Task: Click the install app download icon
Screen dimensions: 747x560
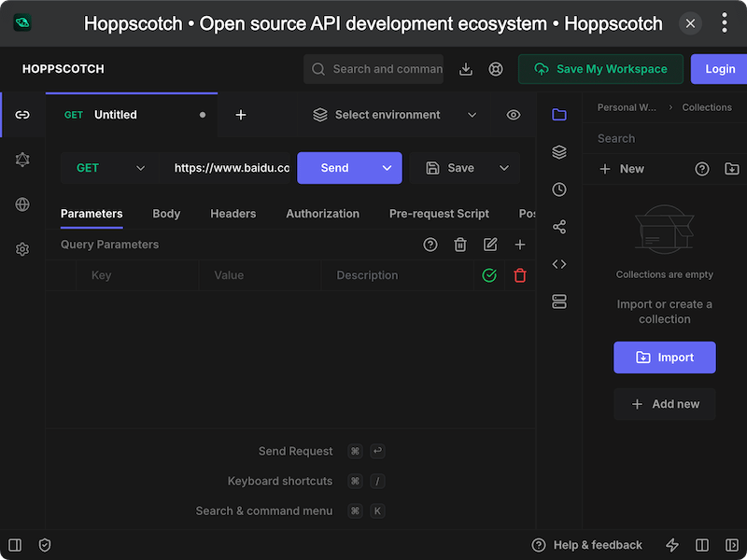Action: click(x=465, y=69)
